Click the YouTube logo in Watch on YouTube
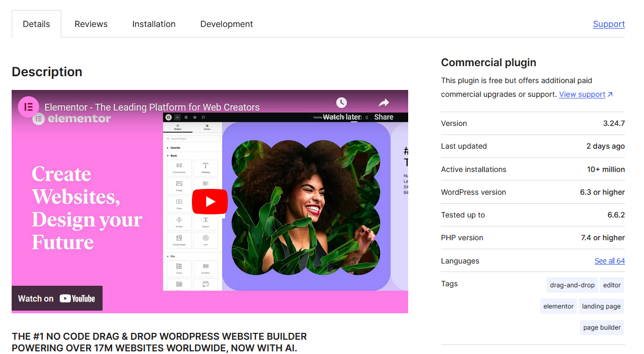 [x=79, y=298]
